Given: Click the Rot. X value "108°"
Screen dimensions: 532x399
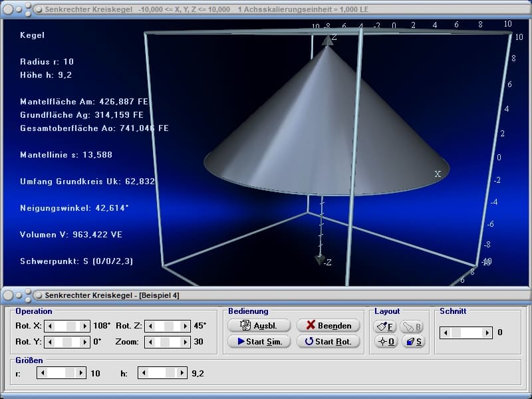Looking at the screenshot, I should (x=102, y=326).
